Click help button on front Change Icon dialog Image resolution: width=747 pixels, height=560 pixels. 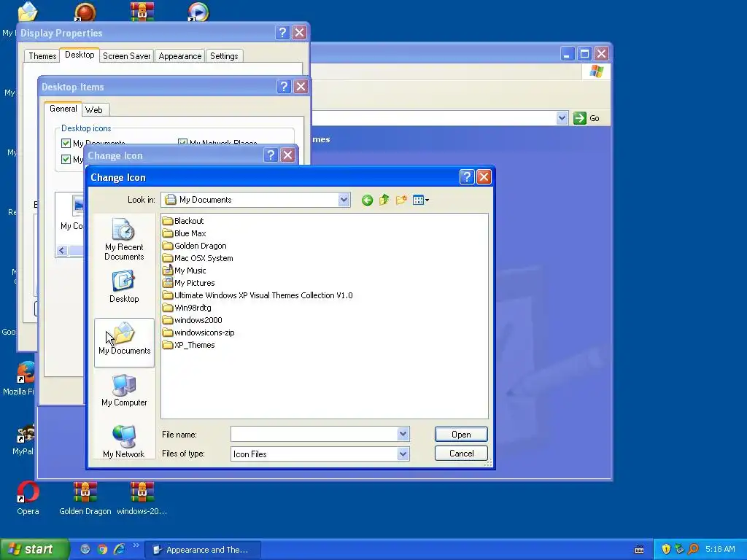tap(467, 177)
